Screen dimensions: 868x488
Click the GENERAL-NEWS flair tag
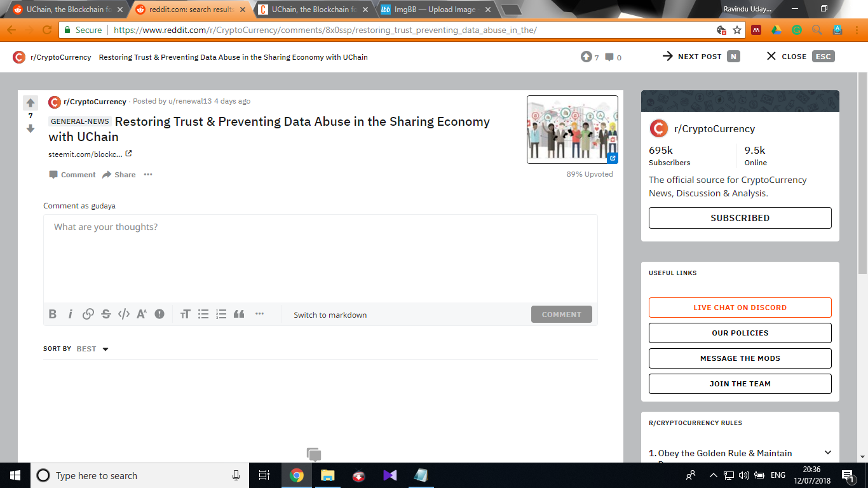[x=79, y=121]
